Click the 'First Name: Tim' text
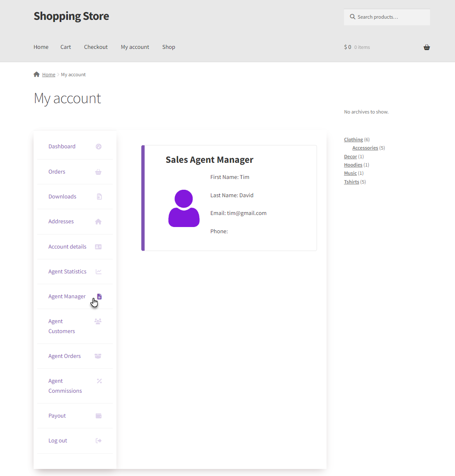The width and height of the screenshot is (455, 476). click(230, 177)
